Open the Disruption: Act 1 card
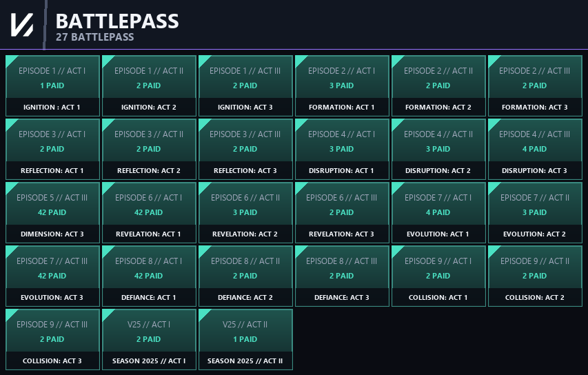This screenshot has height=375, width=588. [x=342, y=150]
